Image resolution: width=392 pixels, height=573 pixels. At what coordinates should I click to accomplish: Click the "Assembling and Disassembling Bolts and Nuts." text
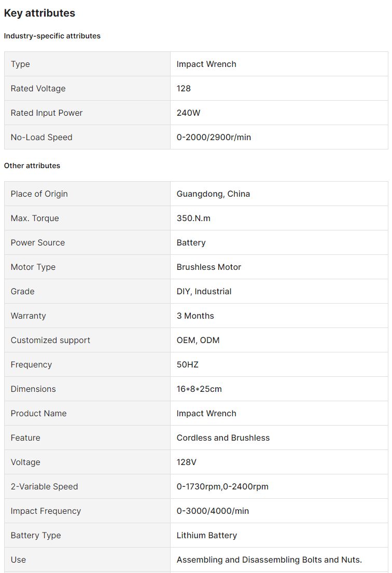269,560
